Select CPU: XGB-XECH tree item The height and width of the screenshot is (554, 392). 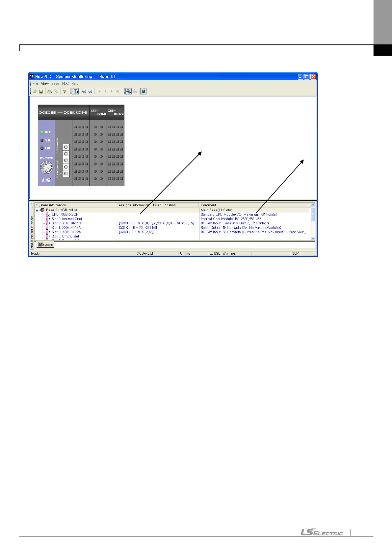(65, 214)
